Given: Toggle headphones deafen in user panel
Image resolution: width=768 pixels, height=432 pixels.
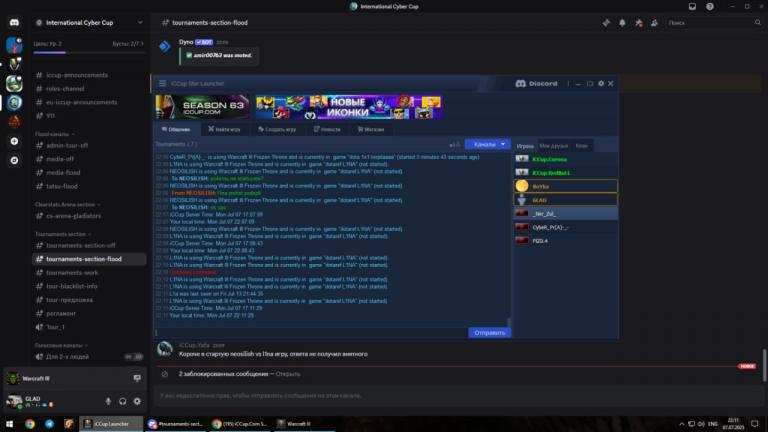Looking at the screenshot, I should click(x=122, y=401).
